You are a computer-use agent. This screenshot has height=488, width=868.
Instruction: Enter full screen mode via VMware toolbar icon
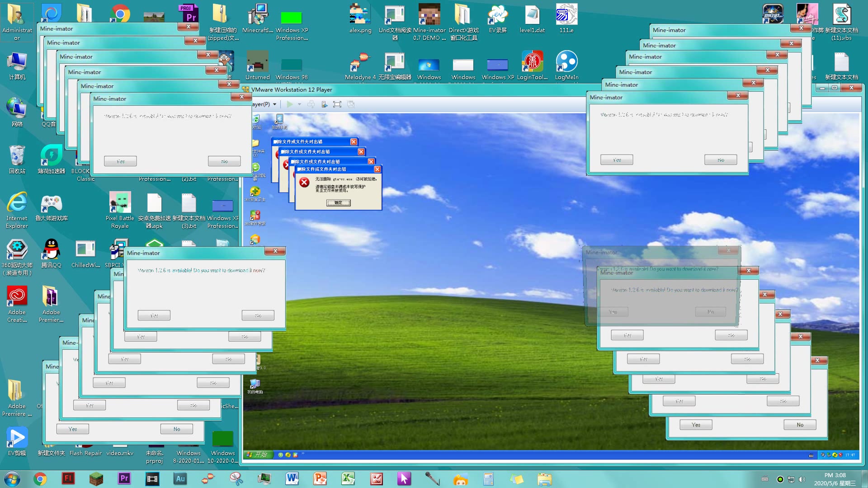pos(337,104)
